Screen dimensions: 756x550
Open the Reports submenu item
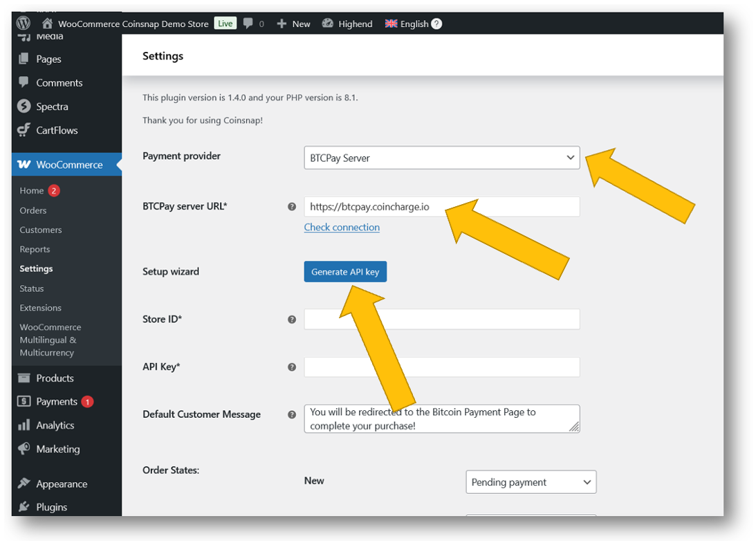coord(35,249)
